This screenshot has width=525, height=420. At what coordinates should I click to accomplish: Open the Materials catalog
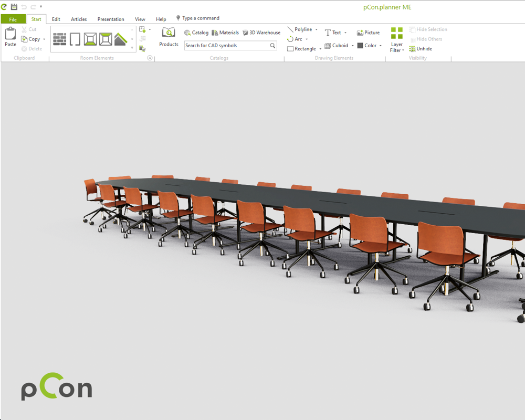pyautogui.click(x=225, y=33)
